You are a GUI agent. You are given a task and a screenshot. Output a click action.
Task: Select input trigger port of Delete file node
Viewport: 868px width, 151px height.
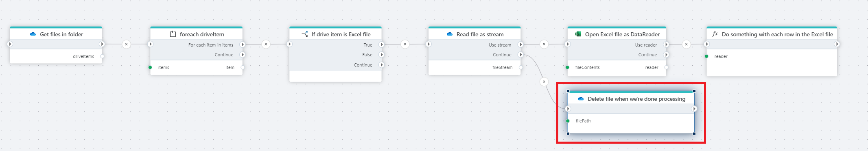coord(568,109)
